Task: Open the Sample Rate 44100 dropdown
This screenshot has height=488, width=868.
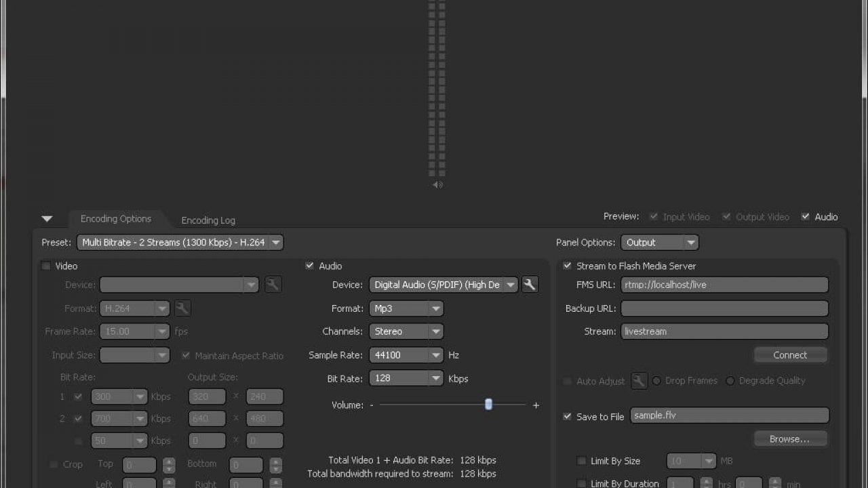Action: pos(406,355)
